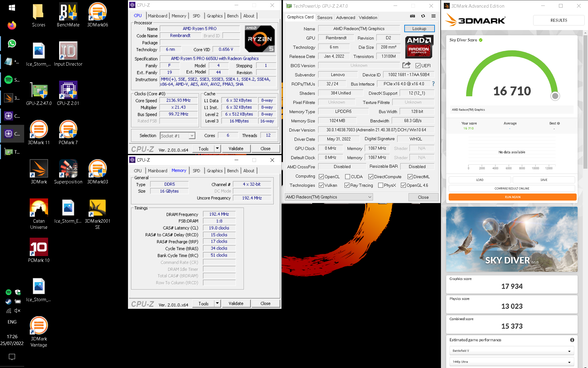Open the BenchMate desktop shortcut
Screen dimensions: 588x368
click(x=68, y=15)
